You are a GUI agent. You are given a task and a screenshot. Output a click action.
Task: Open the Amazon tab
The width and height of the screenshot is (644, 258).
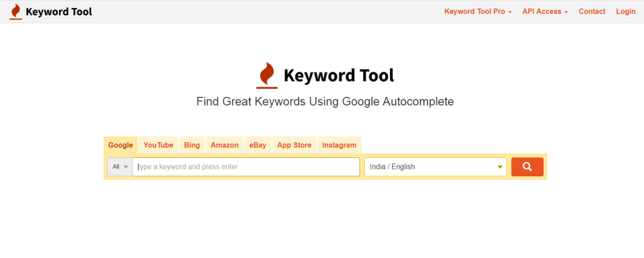225,145
